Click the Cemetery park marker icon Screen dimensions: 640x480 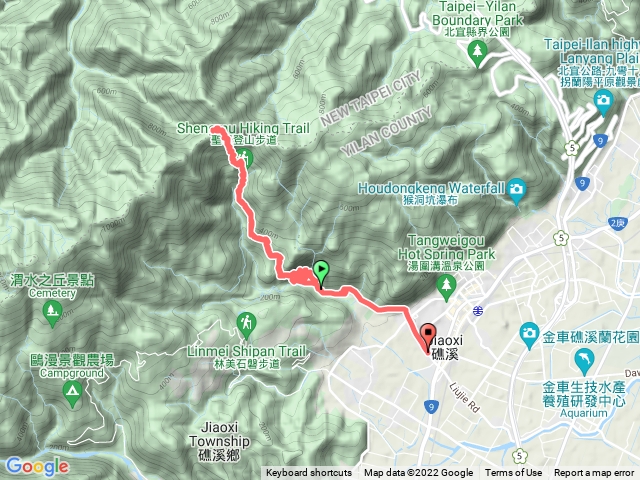coord(52,313)
